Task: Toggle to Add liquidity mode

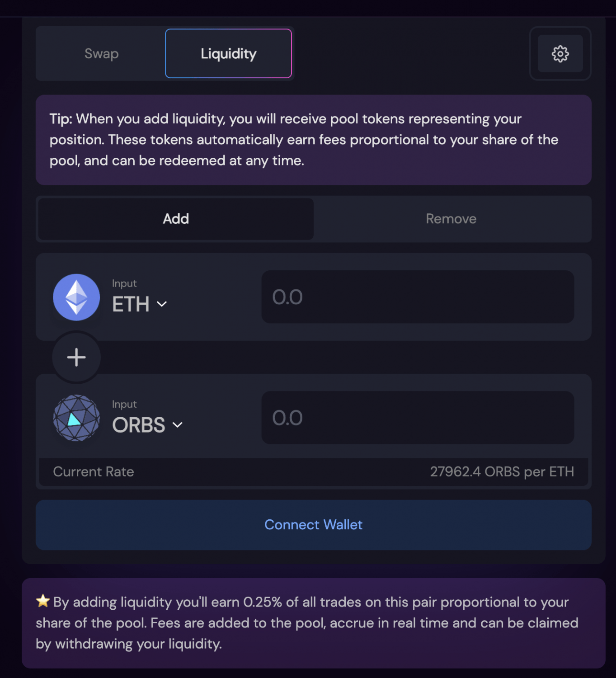Action: coord(176,219)
